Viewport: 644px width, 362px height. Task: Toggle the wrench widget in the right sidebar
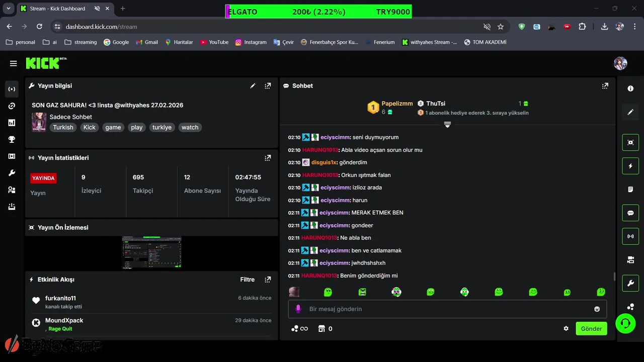tap(630, 283)
